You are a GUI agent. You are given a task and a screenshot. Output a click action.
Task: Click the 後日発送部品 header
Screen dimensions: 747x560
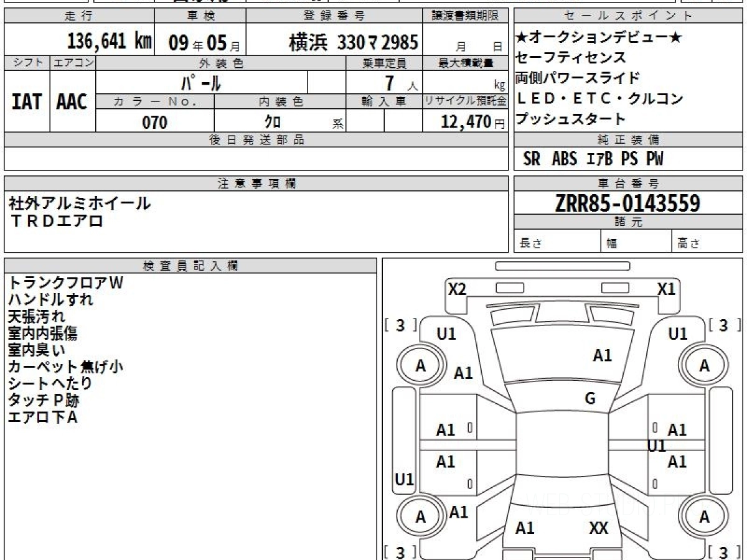[256, 139]
